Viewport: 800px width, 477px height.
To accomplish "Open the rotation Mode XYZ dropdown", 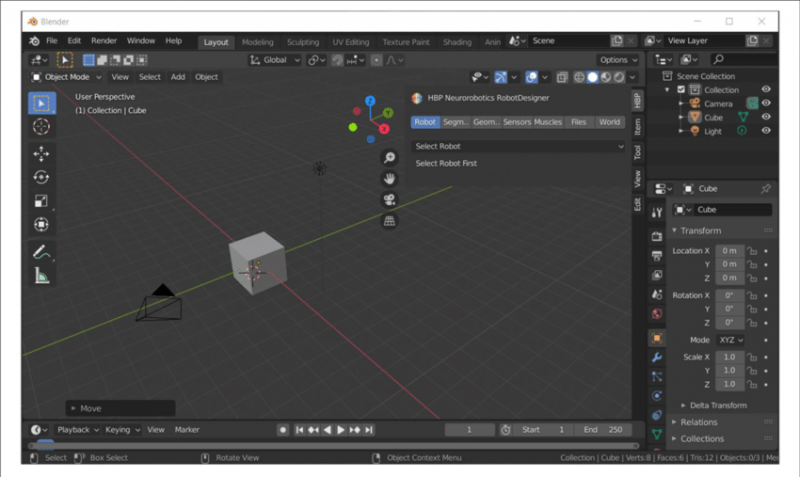I will (731, 340).
